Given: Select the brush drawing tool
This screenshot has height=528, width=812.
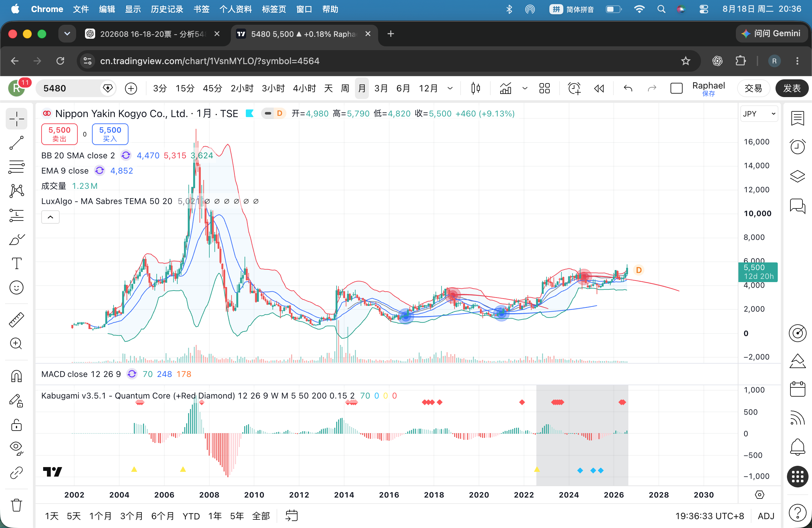Looking at the screenshot, I should (16, 240).
